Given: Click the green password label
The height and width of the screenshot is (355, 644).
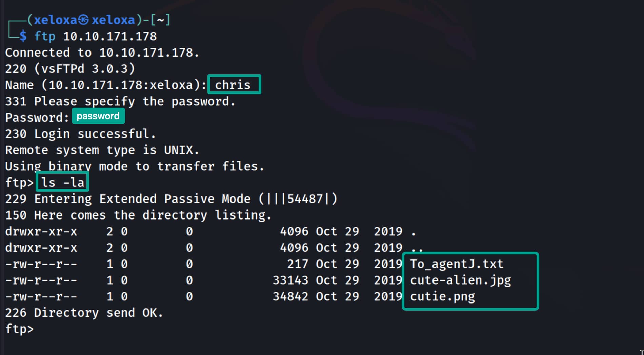Looking at the screenshot, I should [98, 116].
